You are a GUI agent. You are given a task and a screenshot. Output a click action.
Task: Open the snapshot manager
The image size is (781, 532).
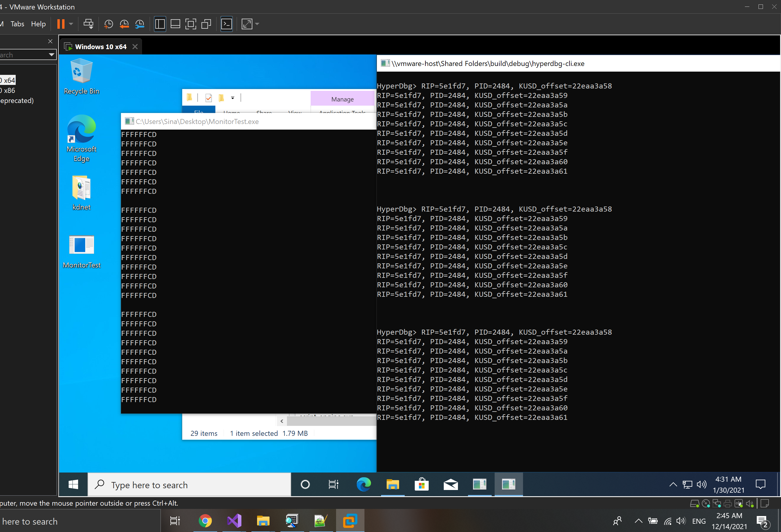140,24
